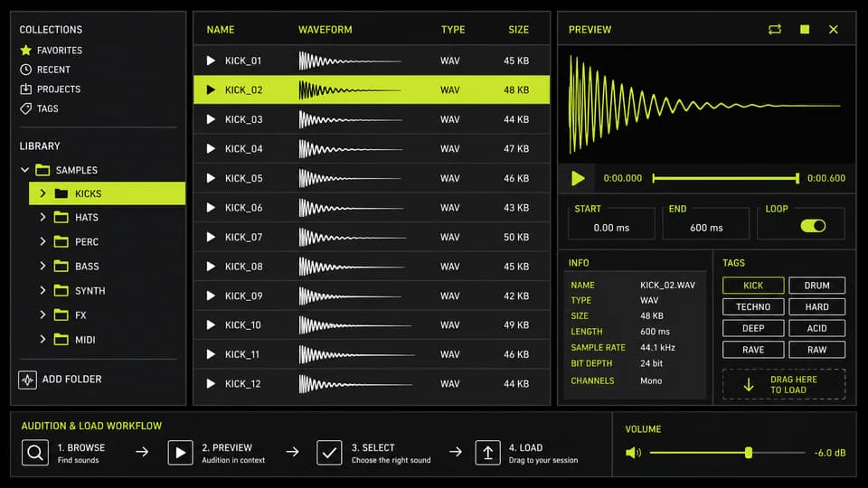Open the RECENT collection
Screen dimensions: 868x488
(x=53, y=70)
